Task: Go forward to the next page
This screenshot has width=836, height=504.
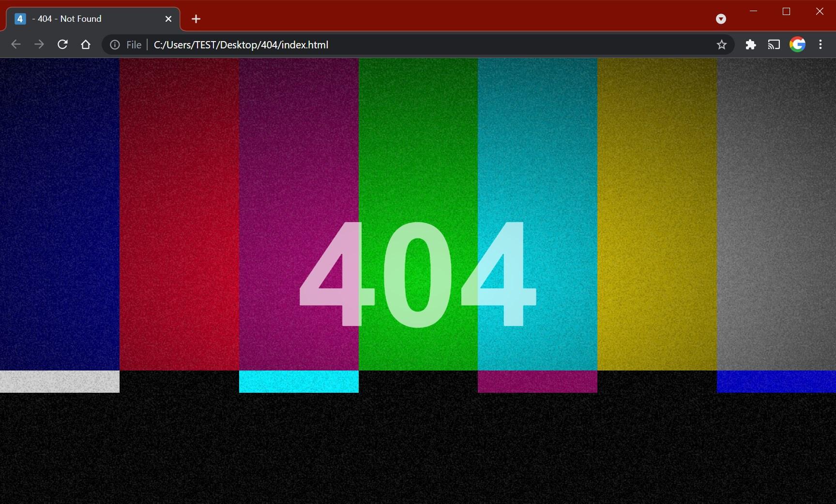Action: pos(39,44)
